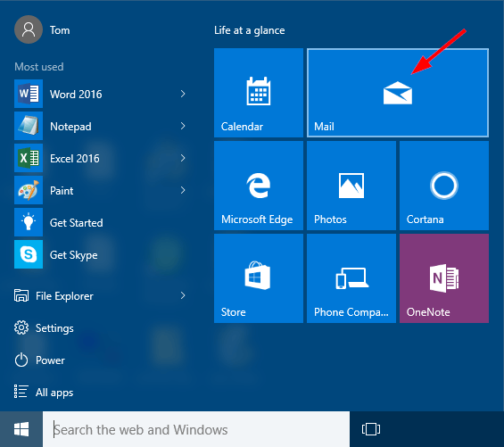Click the Search the web and Windows box
The height and width of the screenshot is (447, 504).
point(196,429)
